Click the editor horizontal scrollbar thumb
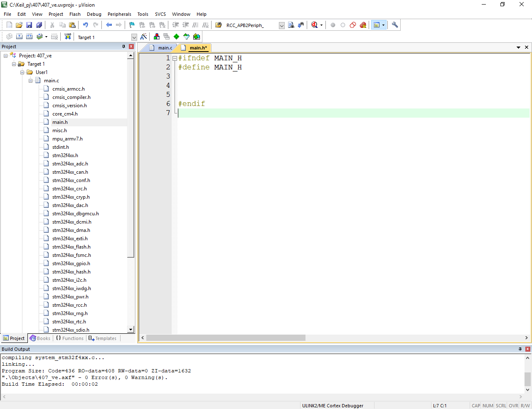Viewport: 532px width, 409px height. (226, 338)
